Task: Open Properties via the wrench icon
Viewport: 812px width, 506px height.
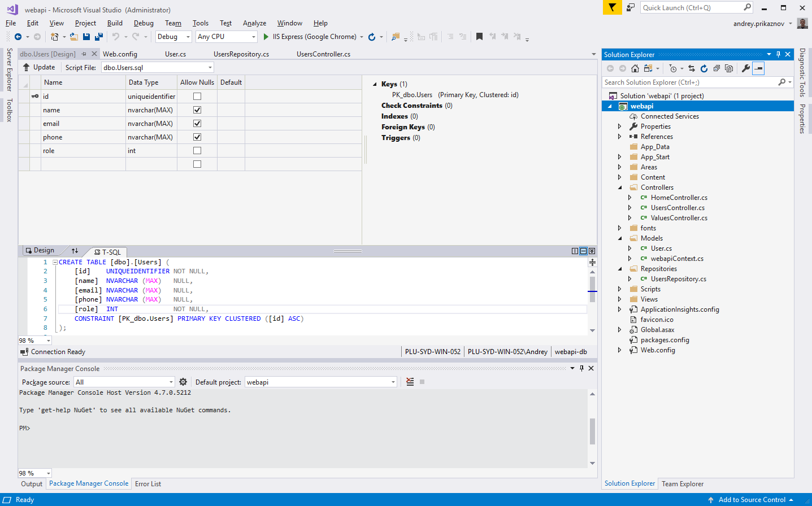Action: tap(746, 68)
